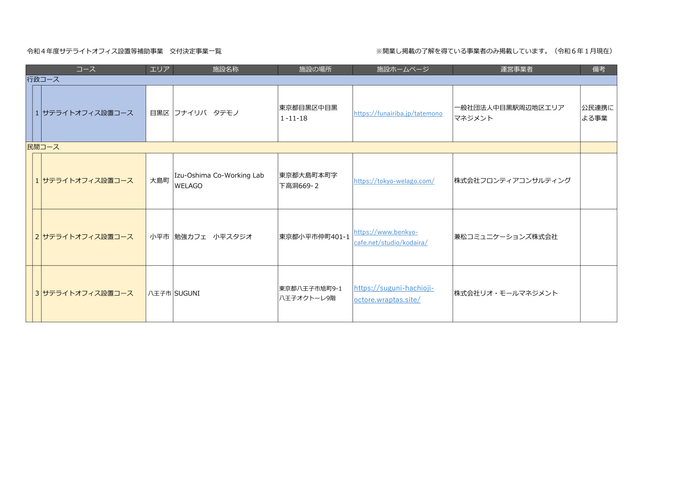Select the 備考 column header
Screen dimensions: 700x495
click(599, 69)
